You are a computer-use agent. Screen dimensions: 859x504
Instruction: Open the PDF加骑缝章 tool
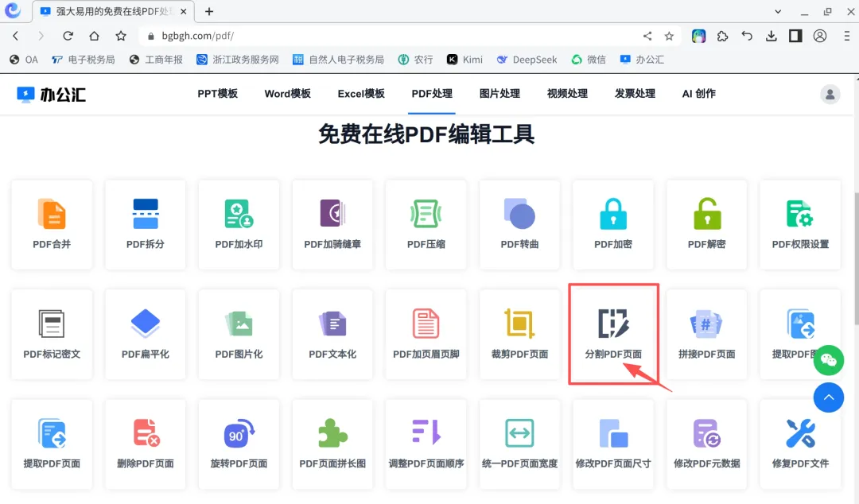(332, 225)
